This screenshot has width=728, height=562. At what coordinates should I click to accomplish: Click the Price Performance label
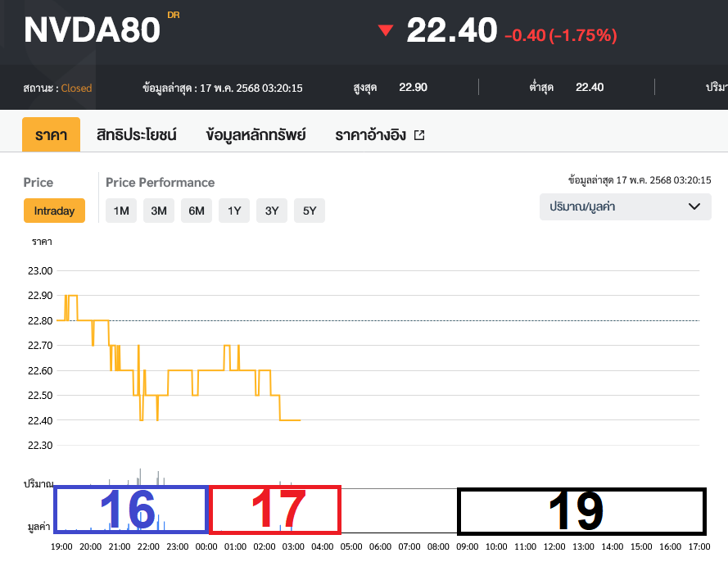161,182
